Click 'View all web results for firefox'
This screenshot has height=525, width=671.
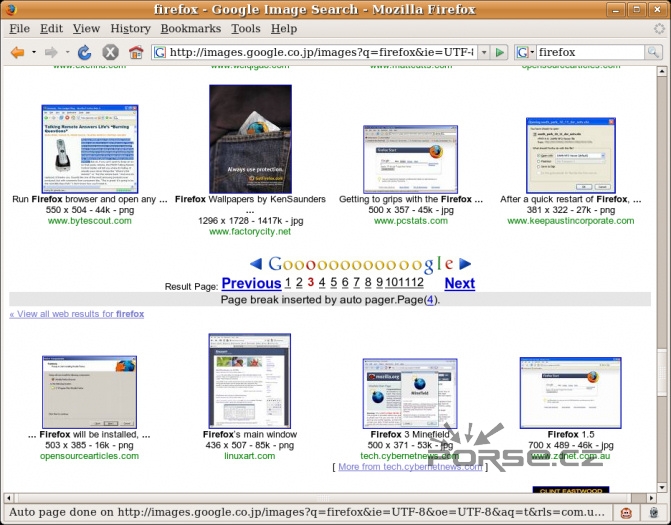coord(77,314)
